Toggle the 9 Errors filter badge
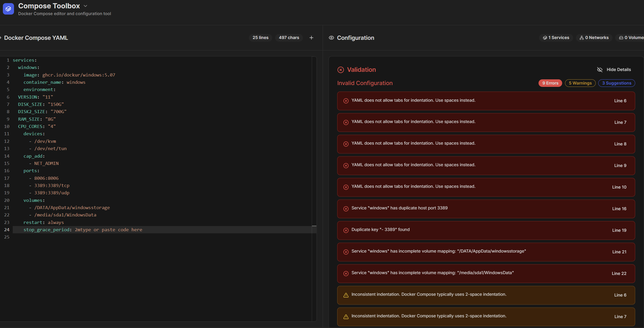The image size is (644, 328). click(x=550, y=83)
